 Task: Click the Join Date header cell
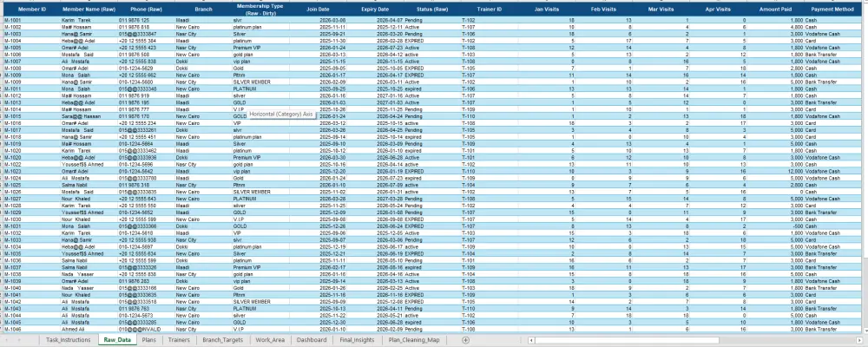tap(317, 10)
